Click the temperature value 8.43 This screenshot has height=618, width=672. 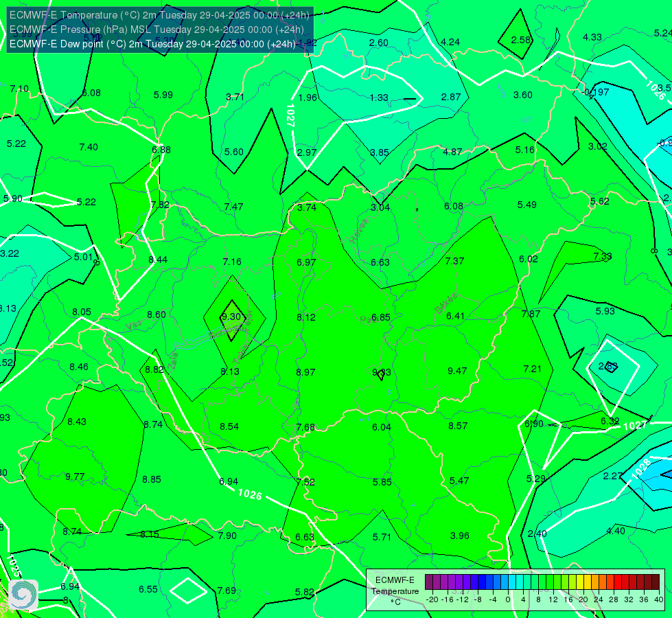click(x=77, y=422)
